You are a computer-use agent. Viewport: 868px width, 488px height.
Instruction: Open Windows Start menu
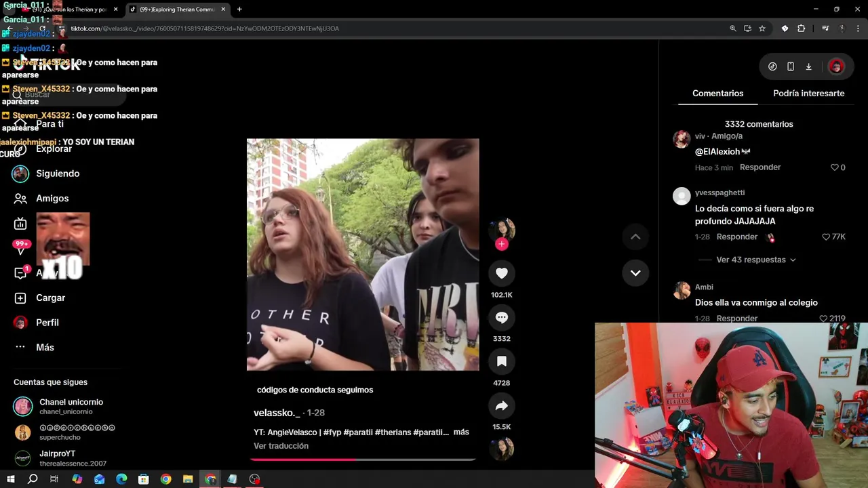pos(10,479)
